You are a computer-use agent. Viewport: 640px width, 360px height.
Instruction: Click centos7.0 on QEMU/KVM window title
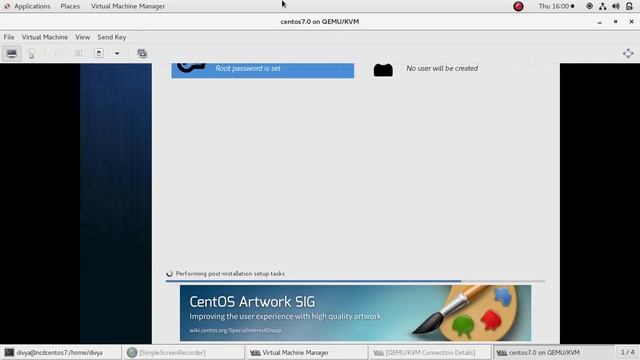[x=320, y=22]
